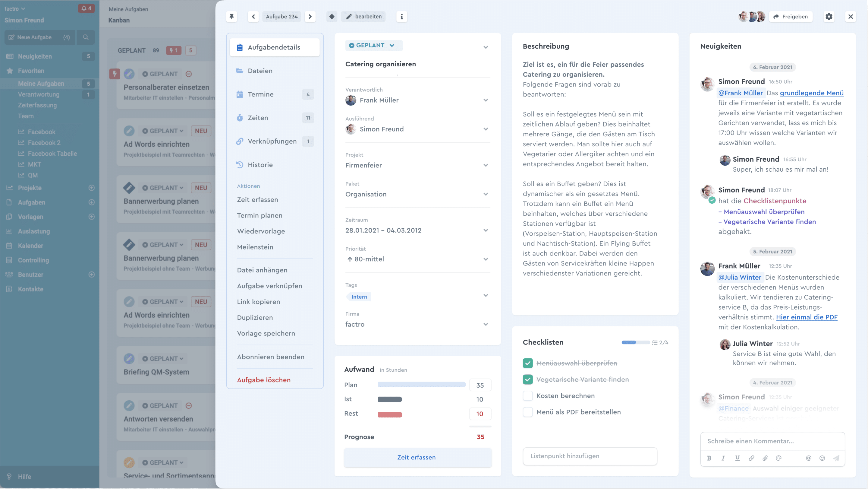This screenshot has height=489, width=868.
Task: Open the Termine tab
Action: [275, 94]
